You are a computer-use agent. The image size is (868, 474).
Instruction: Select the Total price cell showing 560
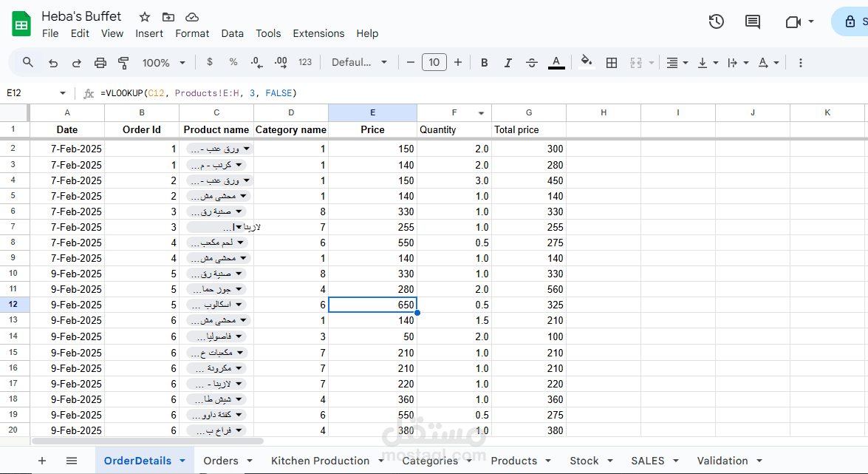pos(529,289)
